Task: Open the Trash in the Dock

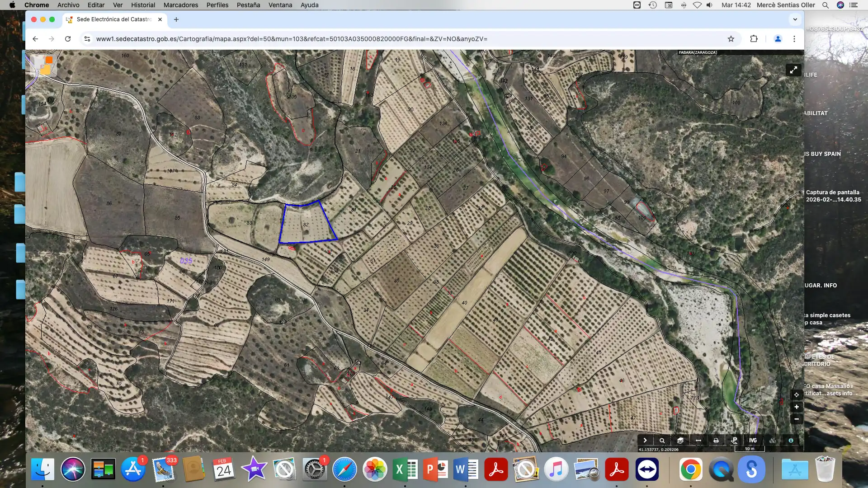Action: coord(825,469)
